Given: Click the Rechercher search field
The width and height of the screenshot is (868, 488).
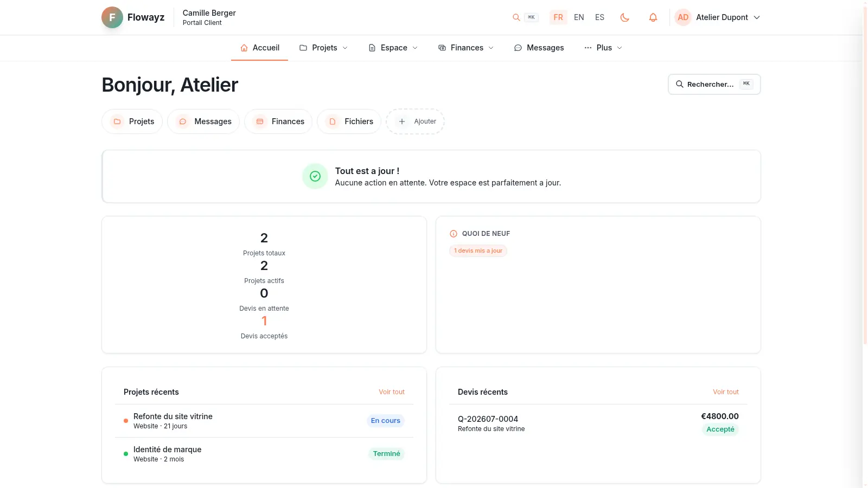Looking at the screenshot, I should click(714, 84).
